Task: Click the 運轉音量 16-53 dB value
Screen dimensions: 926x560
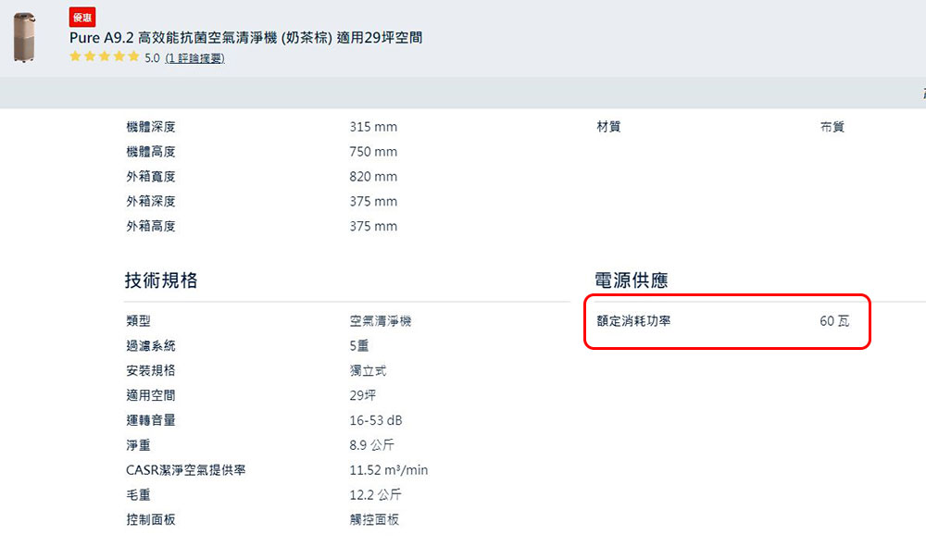Action: pyautogui.click(x=376, y=420)
